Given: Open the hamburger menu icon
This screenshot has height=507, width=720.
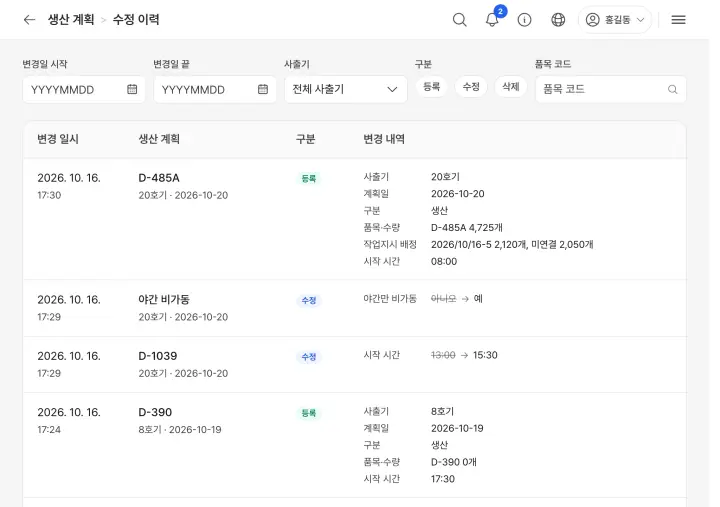Looking at the screenshot, I should click(x=678, y=20).
